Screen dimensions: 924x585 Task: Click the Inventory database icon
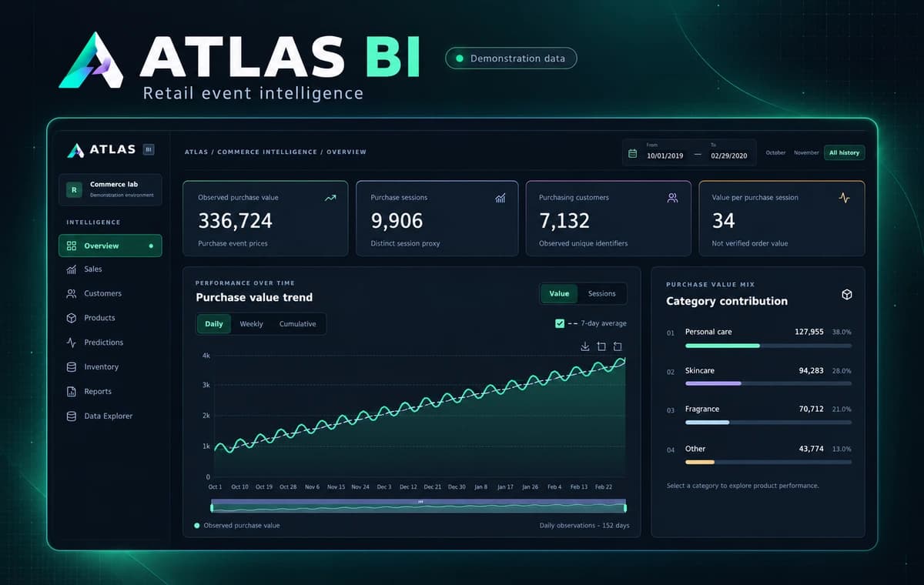tap(72, 367)
